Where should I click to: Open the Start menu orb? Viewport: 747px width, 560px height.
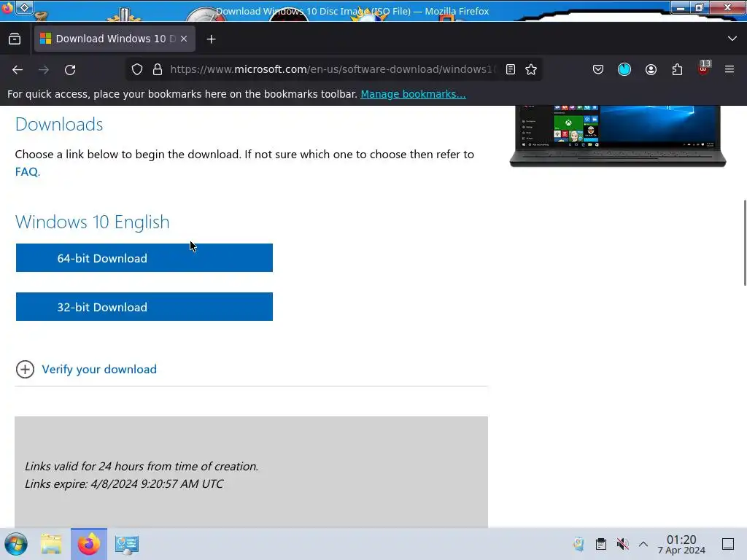click(x=16, y=544)
